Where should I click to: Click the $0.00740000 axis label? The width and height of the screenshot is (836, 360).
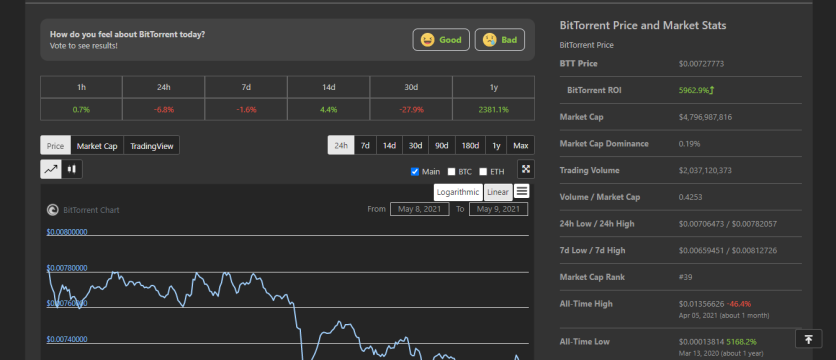(67, 339)
